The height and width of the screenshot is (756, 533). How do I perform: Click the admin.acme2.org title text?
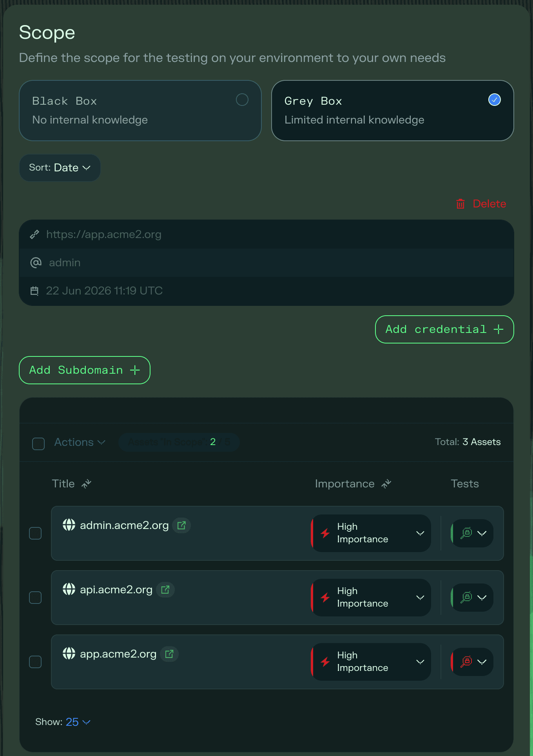tap(124, 525)
